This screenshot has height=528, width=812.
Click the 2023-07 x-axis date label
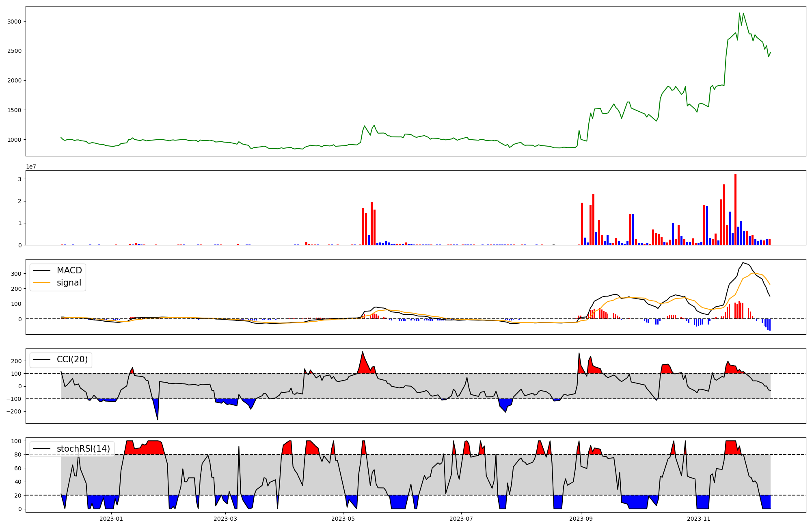461,519
